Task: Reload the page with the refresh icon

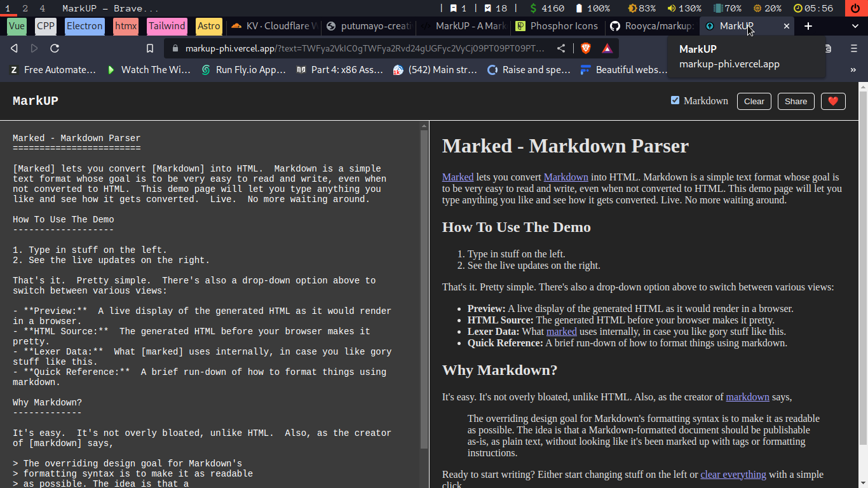Action: point(55,48)
